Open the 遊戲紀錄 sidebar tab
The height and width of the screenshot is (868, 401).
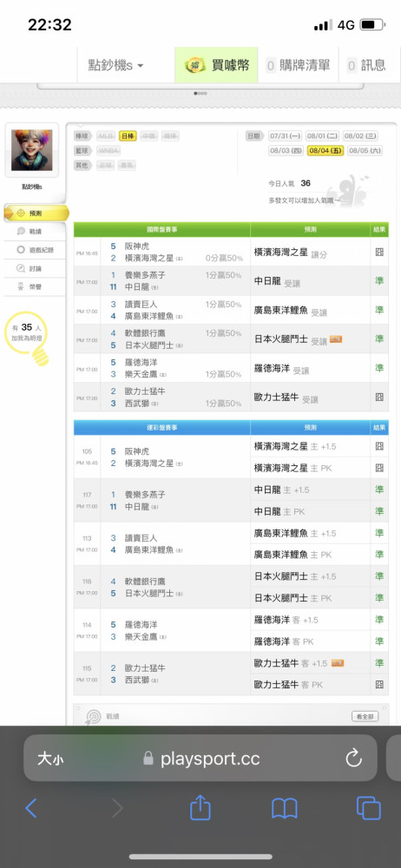pos(35,250)
